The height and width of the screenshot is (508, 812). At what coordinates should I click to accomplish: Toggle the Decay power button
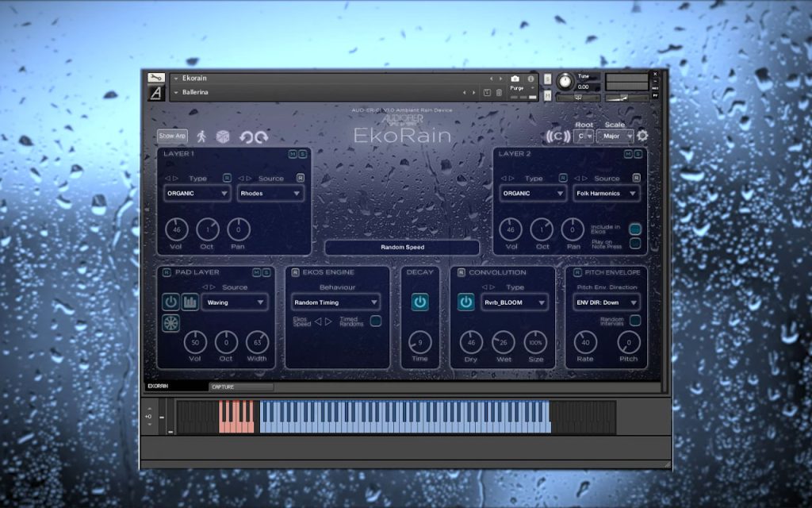pos(420,302)
